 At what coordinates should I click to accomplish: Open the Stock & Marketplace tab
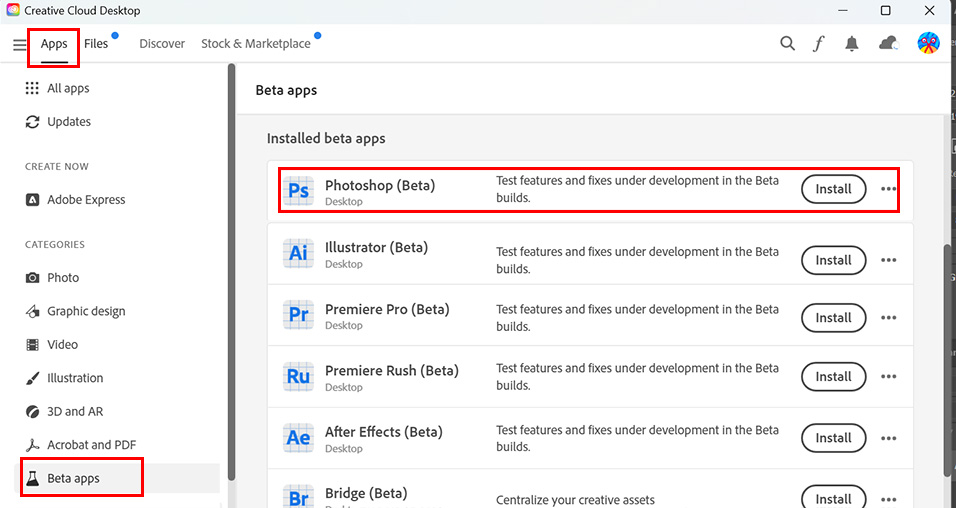pos(256,44)
